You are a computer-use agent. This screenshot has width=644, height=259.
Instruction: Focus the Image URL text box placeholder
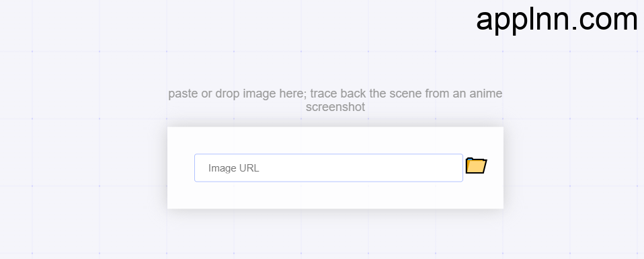point(234,168)
